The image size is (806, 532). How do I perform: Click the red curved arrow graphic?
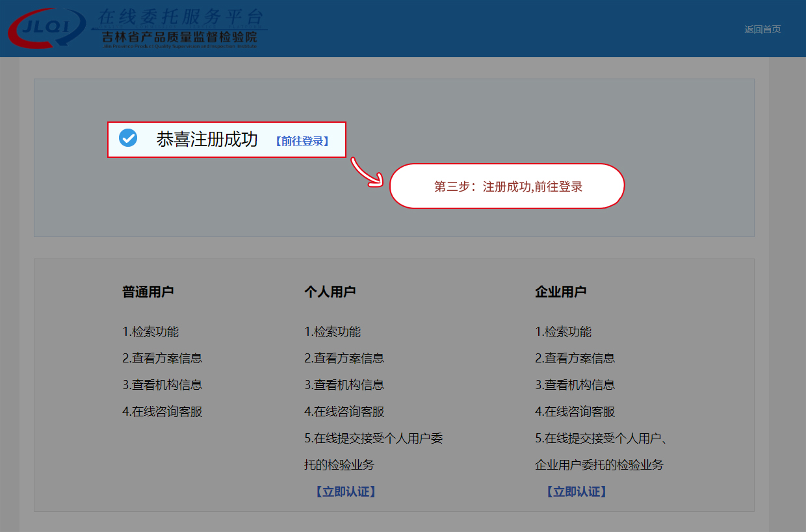point(367,173)
